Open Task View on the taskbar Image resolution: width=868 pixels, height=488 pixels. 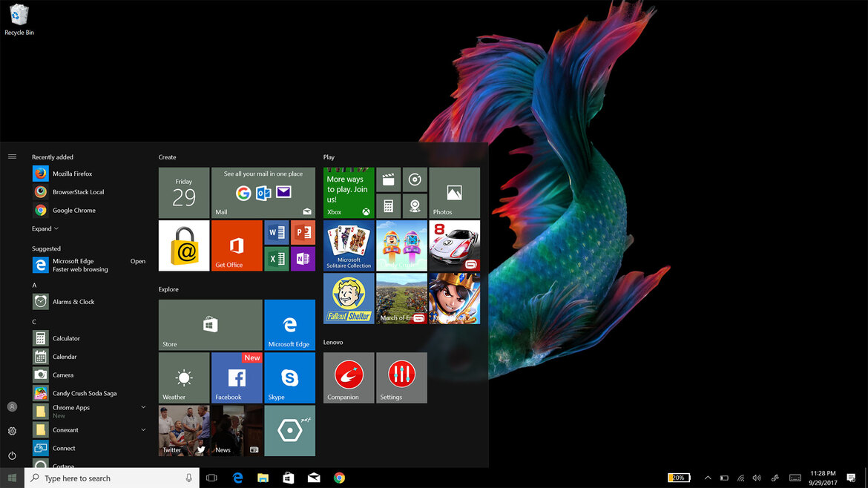pyautogui.click(x=211, y=478)
